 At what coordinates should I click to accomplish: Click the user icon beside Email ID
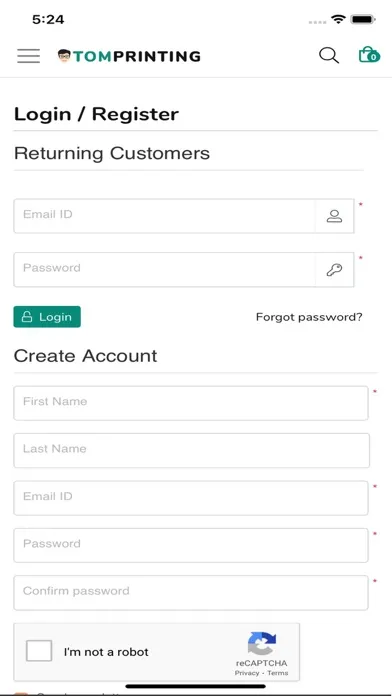click(334, 216)
